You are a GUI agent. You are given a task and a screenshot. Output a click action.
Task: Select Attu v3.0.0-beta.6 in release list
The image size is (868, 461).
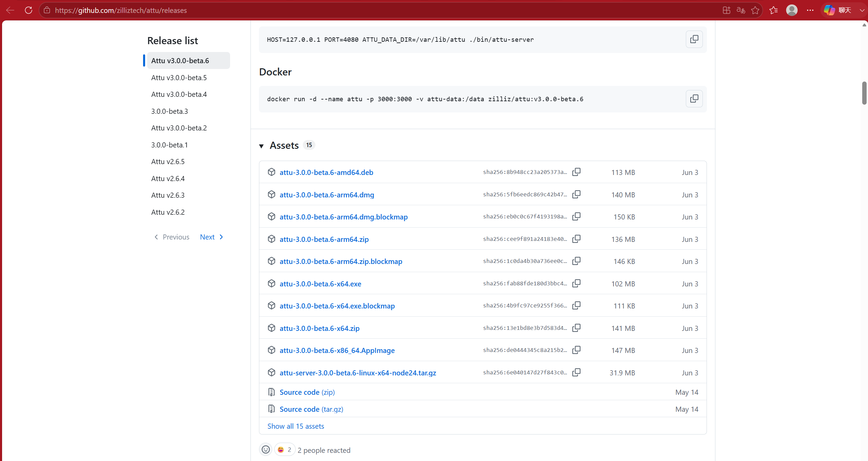[189, 60]
